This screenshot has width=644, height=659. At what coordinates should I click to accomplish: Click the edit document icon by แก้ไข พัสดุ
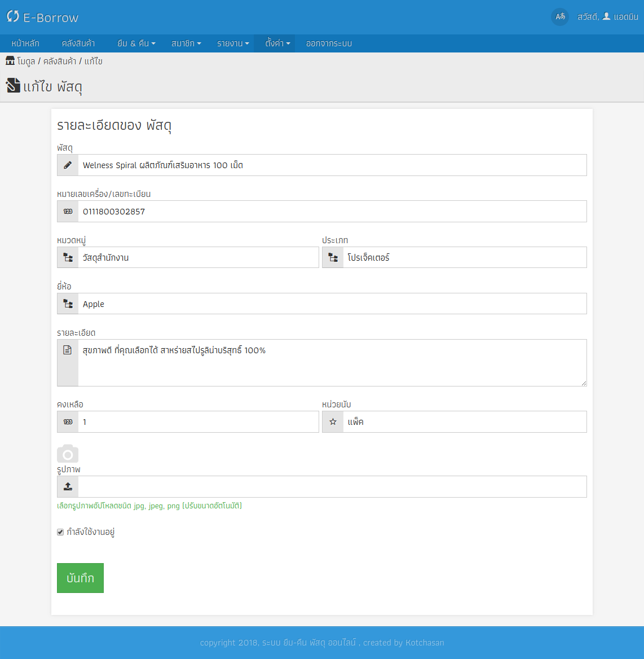13,85
